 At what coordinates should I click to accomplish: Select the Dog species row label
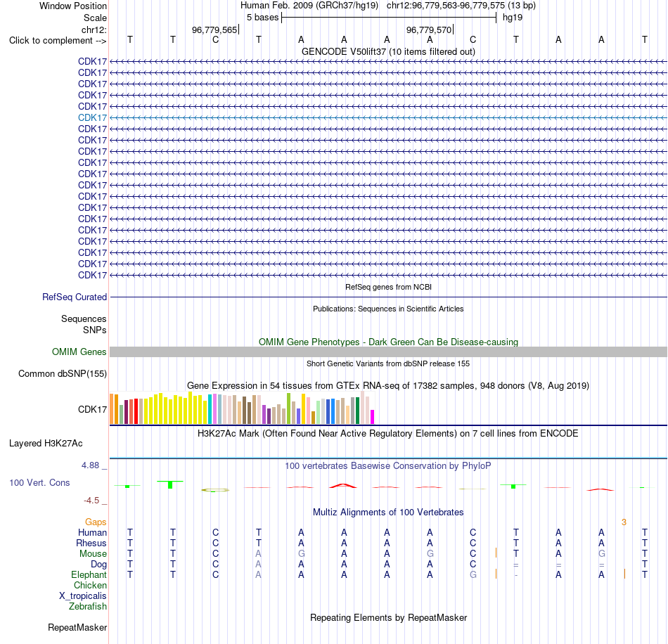pyautogui.click(x=99, y=565)
